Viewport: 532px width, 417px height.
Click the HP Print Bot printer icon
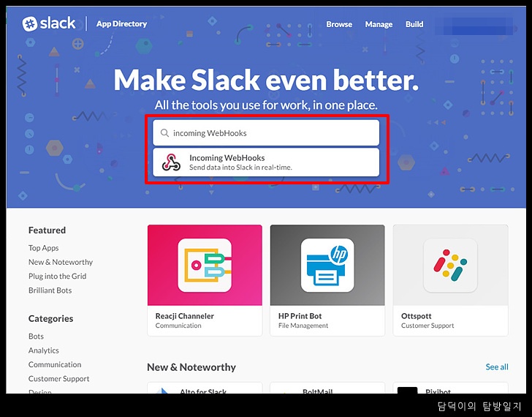coord(327,266)
